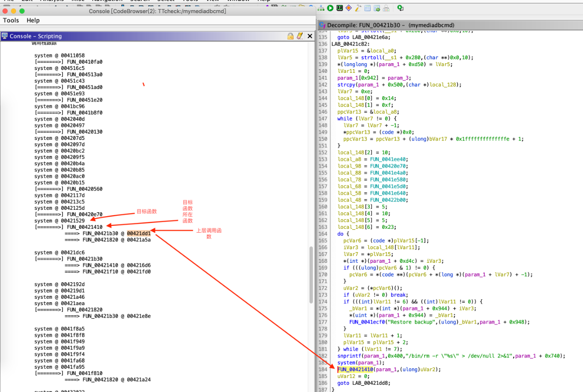Click FUN_0041e640 on line 158

point(389,193)
